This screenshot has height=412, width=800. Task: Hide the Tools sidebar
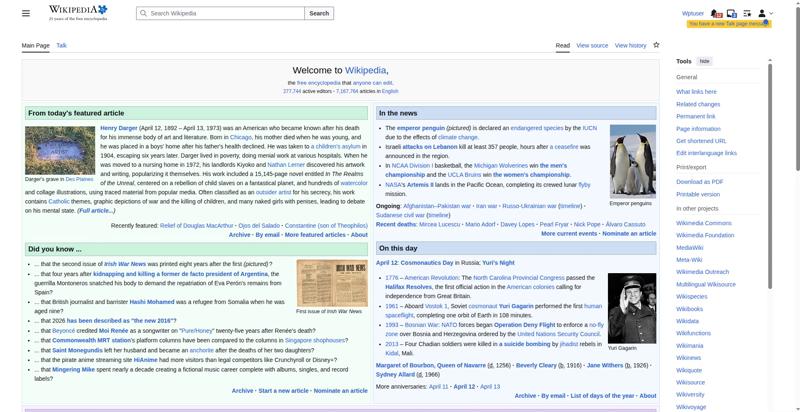pyautogui.click(x=704, y=61)
